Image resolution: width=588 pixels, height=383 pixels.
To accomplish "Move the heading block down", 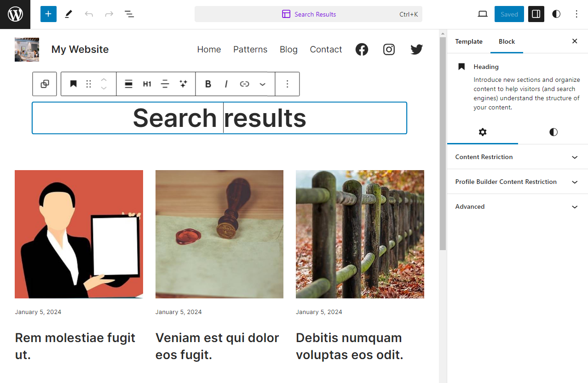I will click(104, 88).
